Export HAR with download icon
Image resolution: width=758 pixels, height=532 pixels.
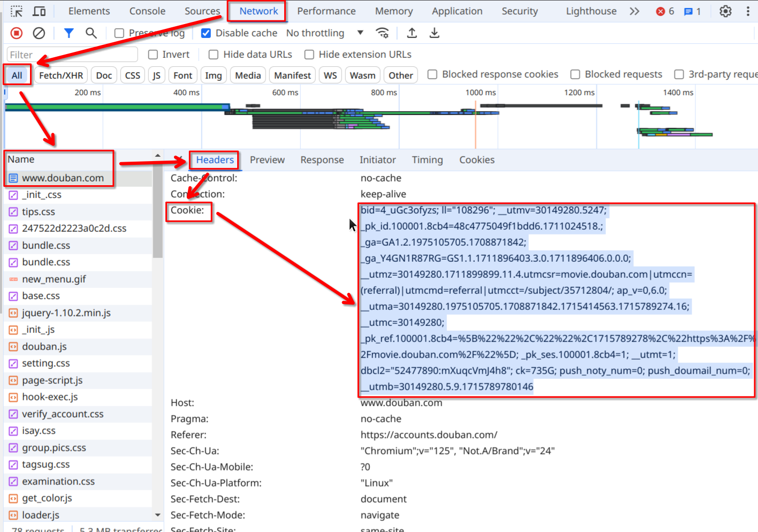tap(434, 33)
